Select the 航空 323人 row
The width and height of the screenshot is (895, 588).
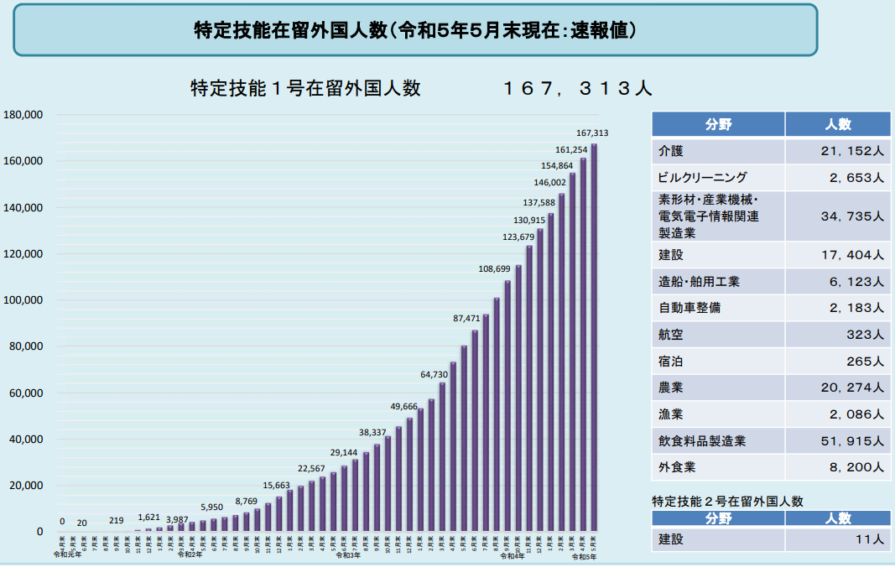(x=770, y=335)
